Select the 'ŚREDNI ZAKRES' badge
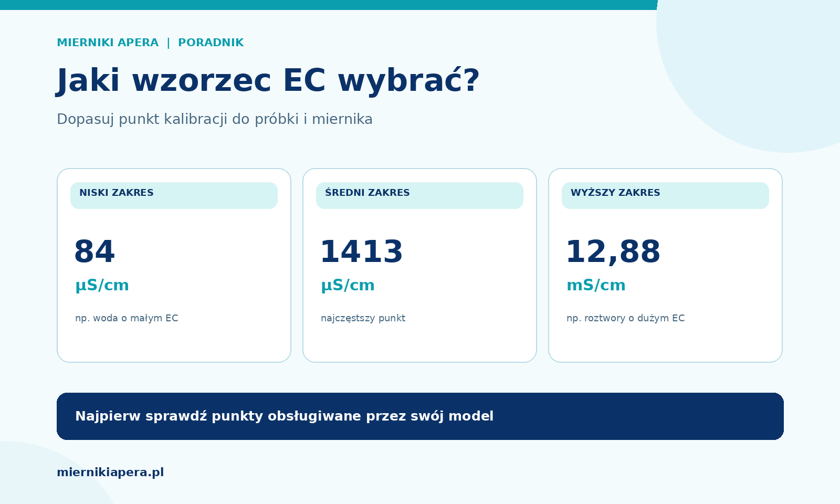Screen dimensions: 840x504 419,195
